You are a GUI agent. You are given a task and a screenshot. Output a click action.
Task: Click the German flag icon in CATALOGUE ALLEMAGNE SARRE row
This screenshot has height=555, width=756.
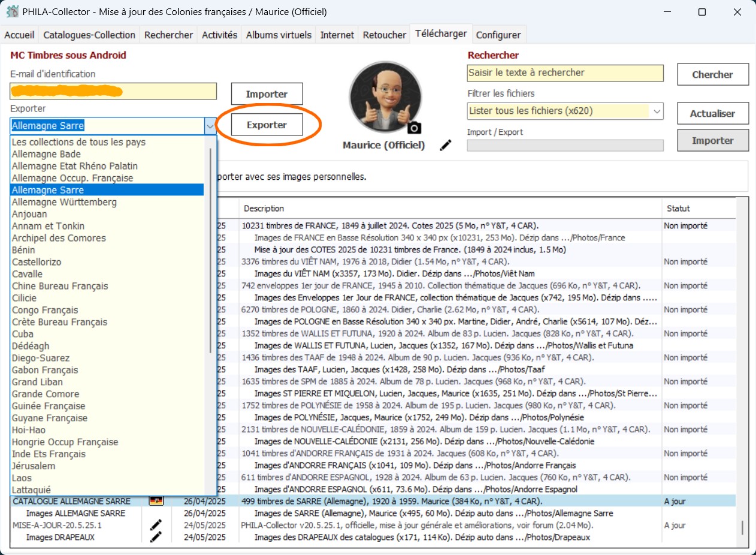[x=156, y=501]
